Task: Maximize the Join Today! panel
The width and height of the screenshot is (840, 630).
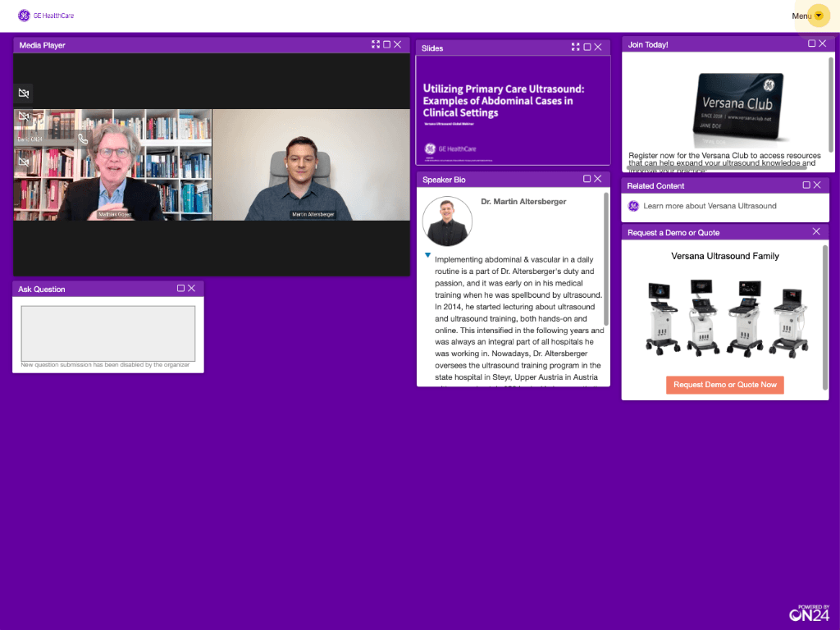Action: 811,44
